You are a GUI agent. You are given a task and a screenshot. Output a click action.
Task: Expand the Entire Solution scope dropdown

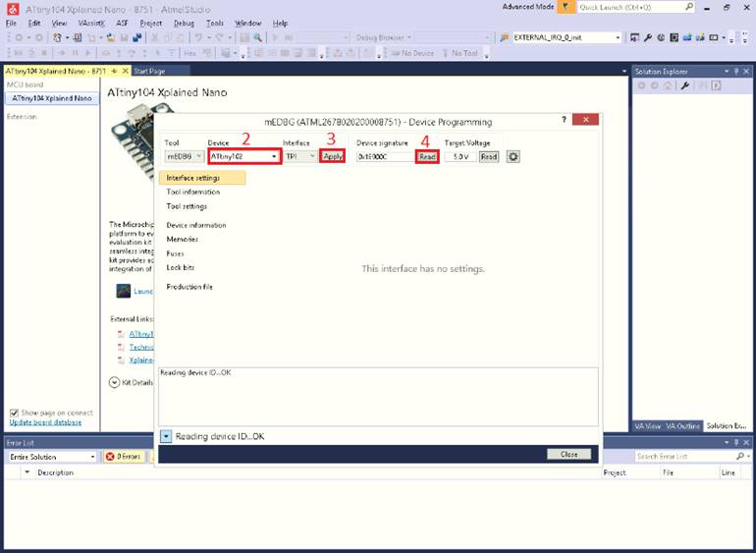pyautogui.click(x=93, y=457)
